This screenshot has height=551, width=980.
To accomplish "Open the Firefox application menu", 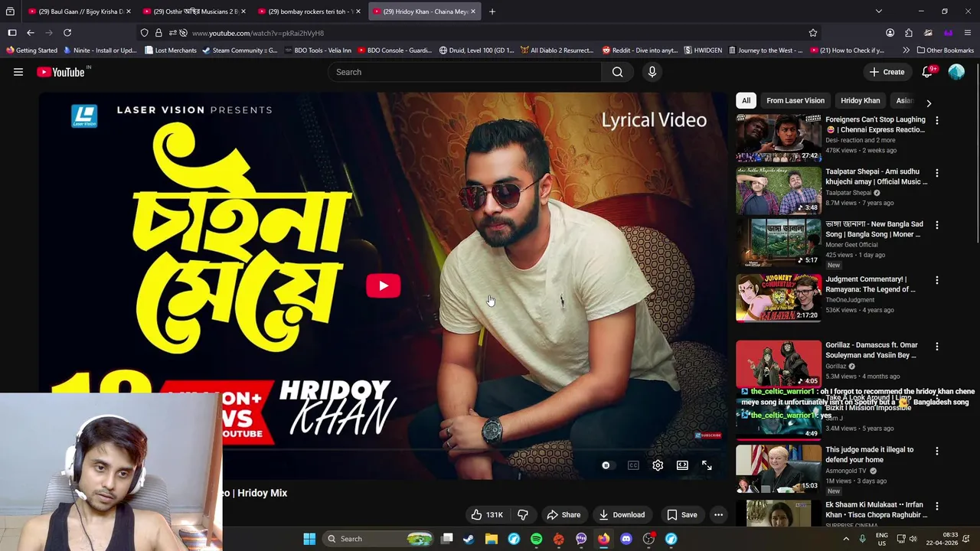I will click(968, 33).
